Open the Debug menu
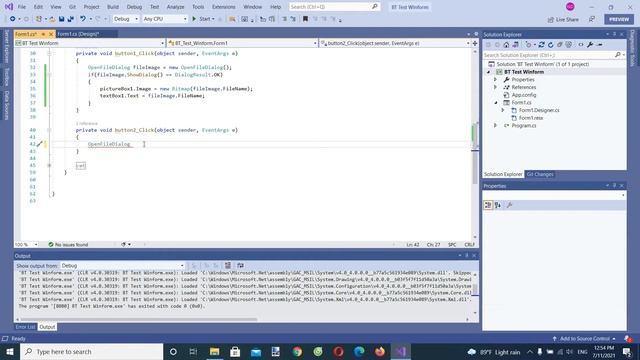The width and height of the screenshot is (640, 360). 134,7
